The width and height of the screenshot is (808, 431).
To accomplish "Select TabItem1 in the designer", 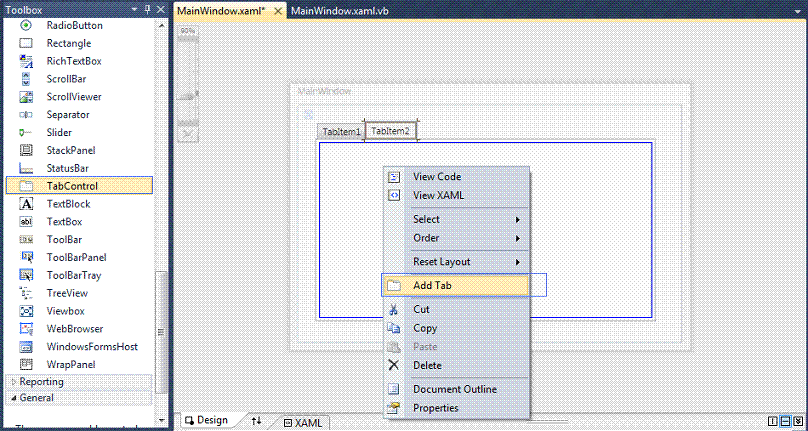I will coord(341,132).
